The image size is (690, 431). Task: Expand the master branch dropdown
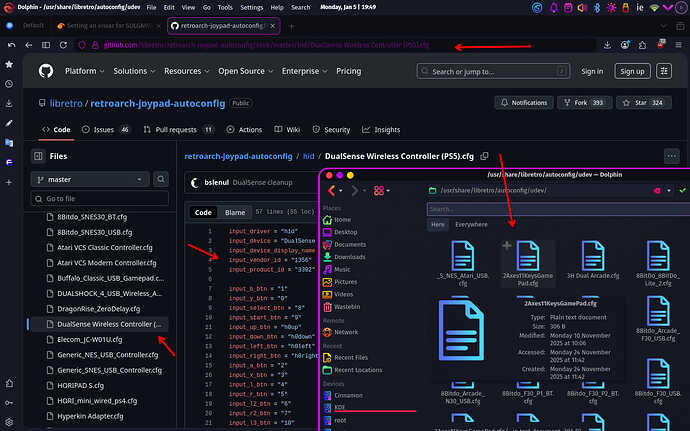89,179
